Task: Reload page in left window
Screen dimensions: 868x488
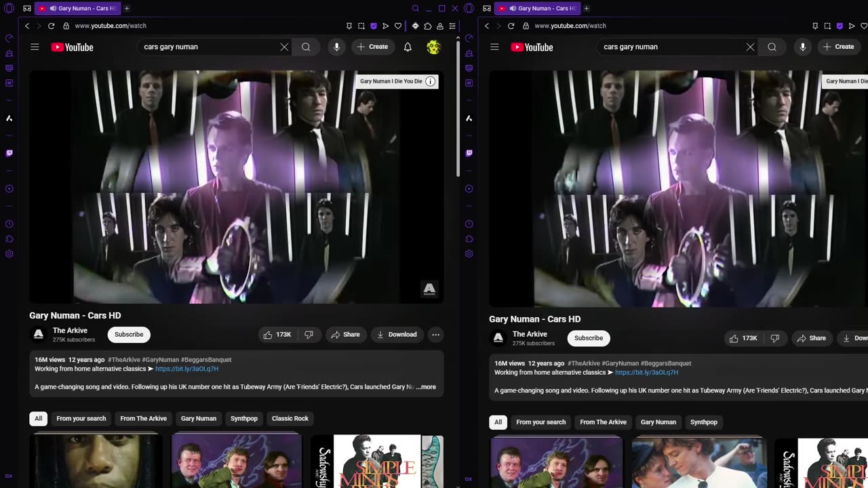Action: click(51, 26)
